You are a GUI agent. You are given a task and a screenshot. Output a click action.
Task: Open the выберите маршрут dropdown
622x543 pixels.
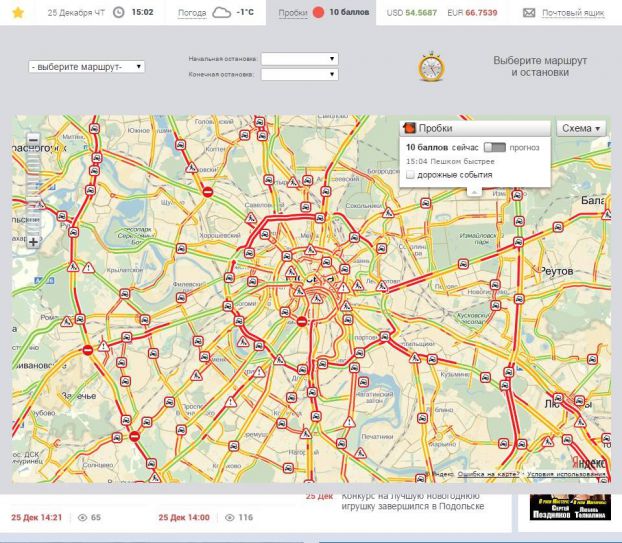pyautogui.click(x=86, y=67)
